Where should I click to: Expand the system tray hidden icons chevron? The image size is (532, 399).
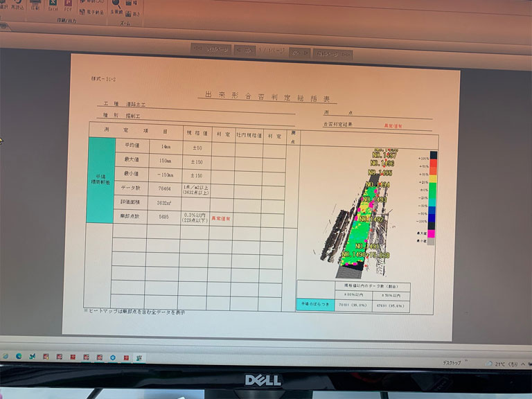(523, 364)
